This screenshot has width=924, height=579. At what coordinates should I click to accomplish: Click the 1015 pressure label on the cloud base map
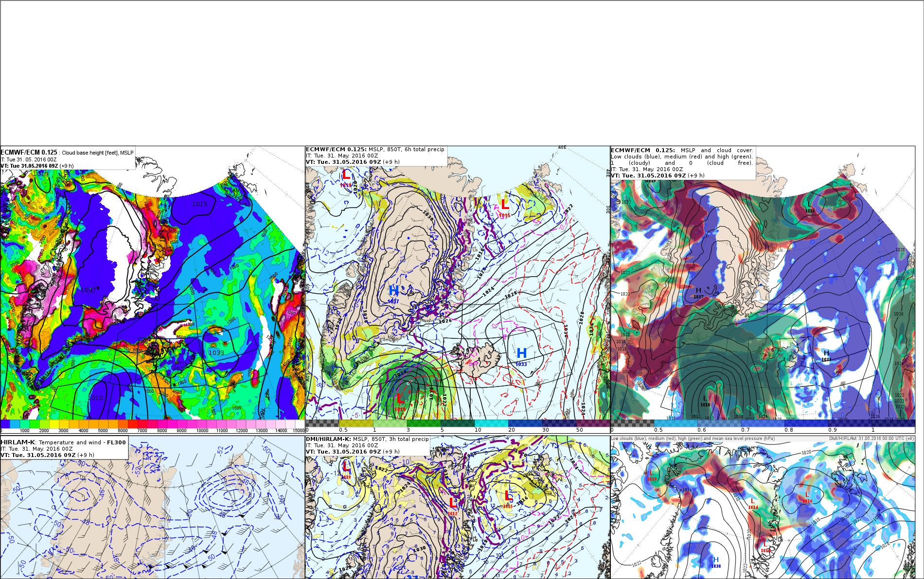[x=199, y=204]
